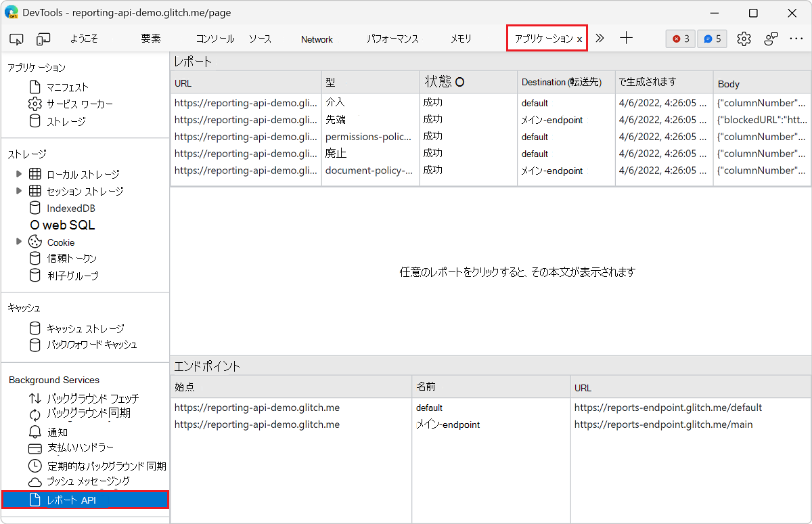Add a new panel with the plus button

(x=626, y=39)
